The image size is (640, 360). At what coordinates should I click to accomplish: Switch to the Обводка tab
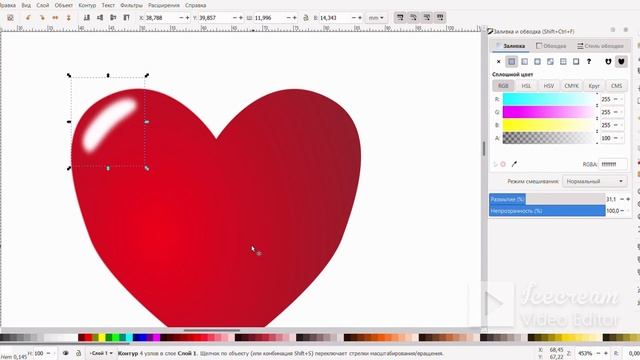tap(551, 46)
